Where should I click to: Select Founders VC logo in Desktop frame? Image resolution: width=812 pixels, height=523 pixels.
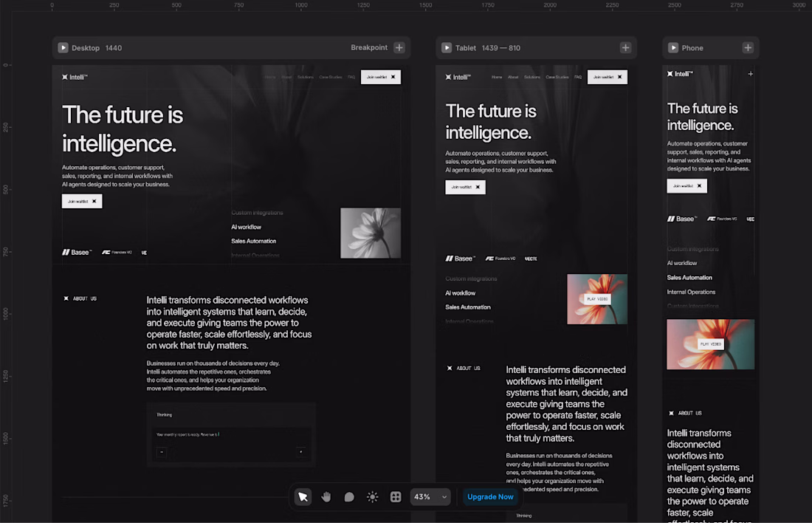click(117, 252)
